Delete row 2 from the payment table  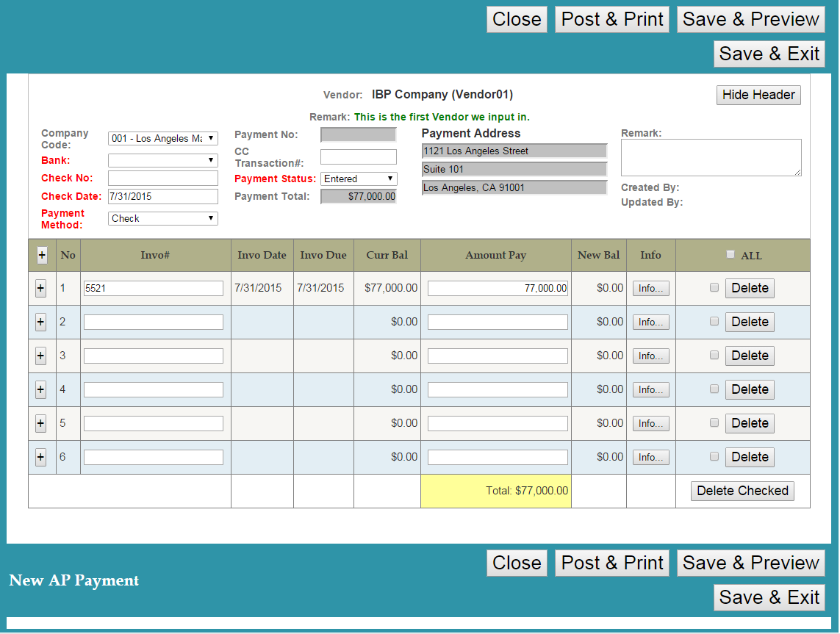[x=750, y=322]
